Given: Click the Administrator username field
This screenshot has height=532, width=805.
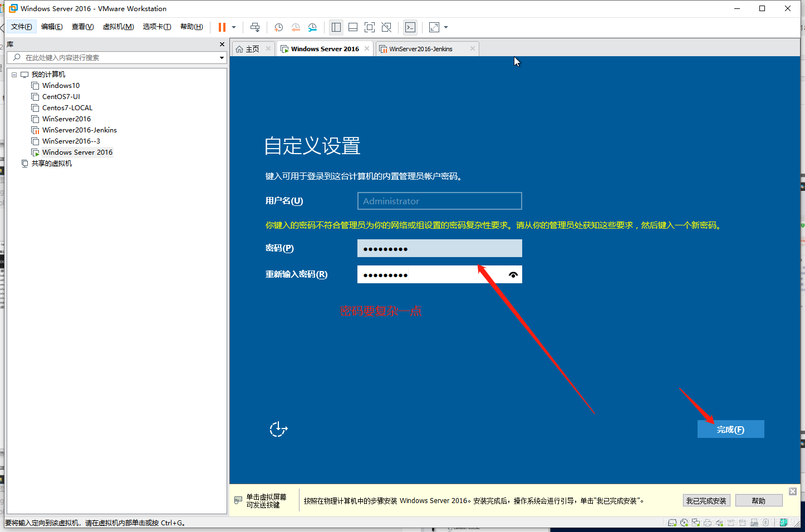Looking at the screenshot, I should (439, 201).
